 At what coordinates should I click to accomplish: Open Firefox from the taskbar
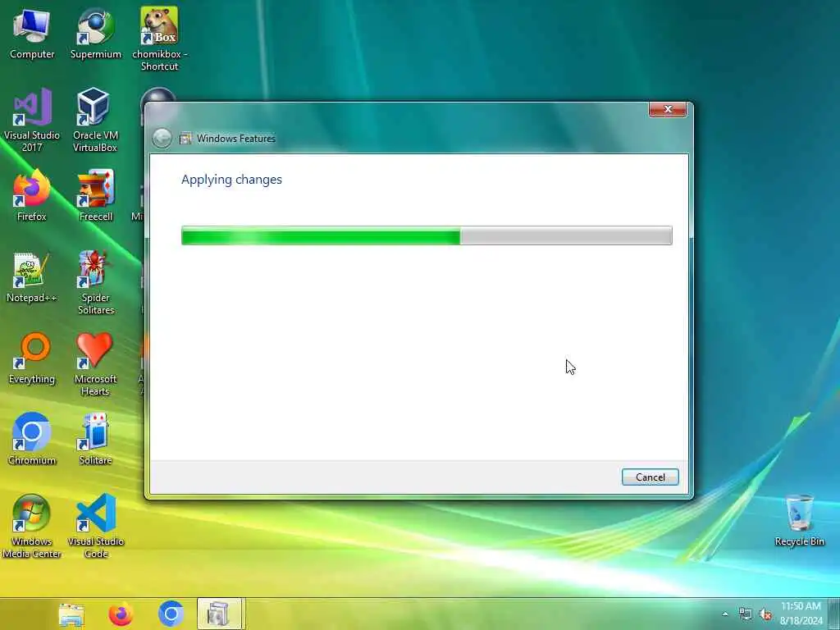pyautogui.click(x=121, y=614)
